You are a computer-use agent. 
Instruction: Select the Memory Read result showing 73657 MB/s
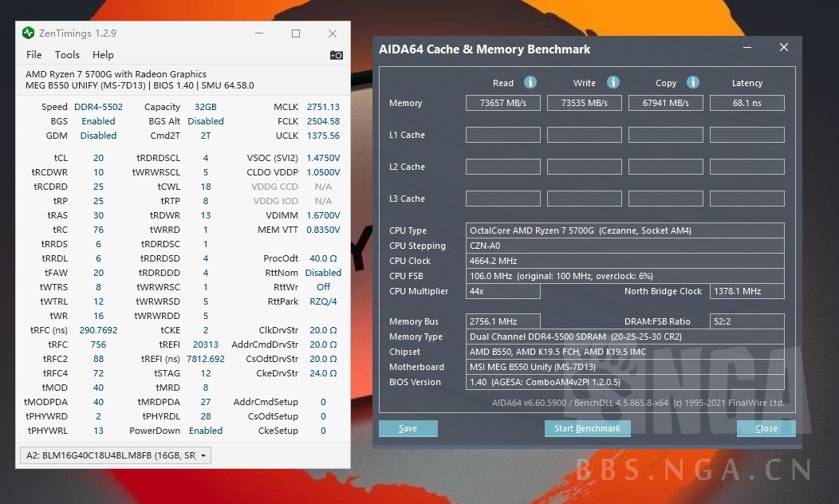coord(502,102)
